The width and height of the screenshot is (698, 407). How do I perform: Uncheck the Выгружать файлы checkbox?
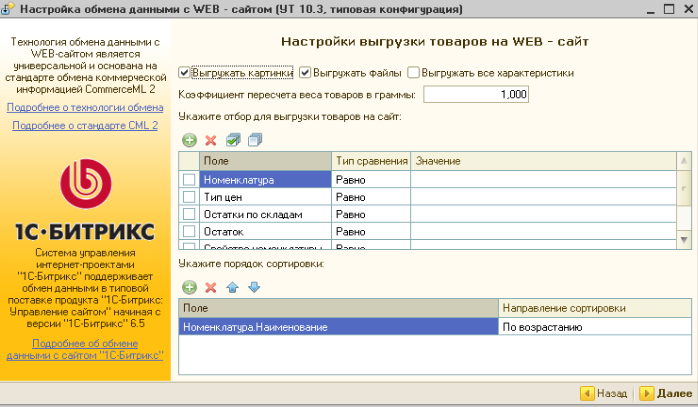tap(306, 73)
